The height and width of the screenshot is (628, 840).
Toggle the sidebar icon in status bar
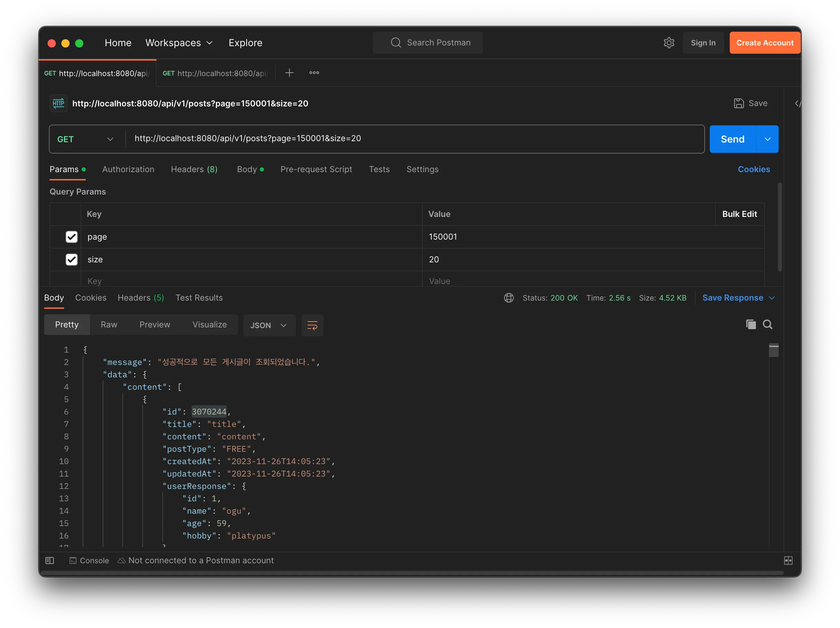[50, 561]
